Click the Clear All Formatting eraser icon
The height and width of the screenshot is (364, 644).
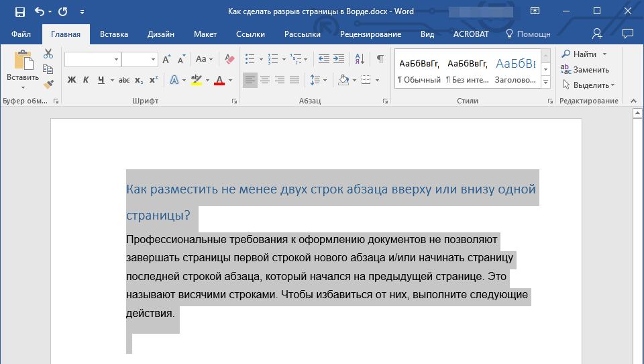tap(230, 59)
